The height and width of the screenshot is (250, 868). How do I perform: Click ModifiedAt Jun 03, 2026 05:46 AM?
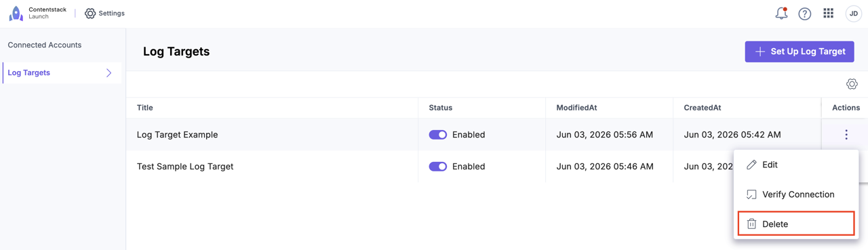coord(605,167)
